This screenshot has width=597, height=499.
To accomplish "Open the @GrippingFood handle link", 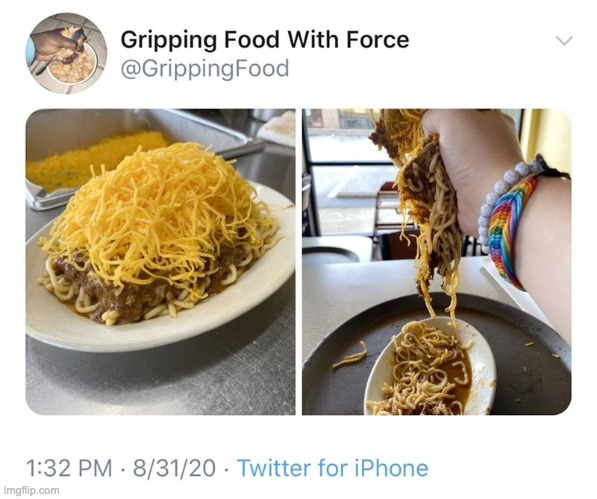I will [205, 69].
